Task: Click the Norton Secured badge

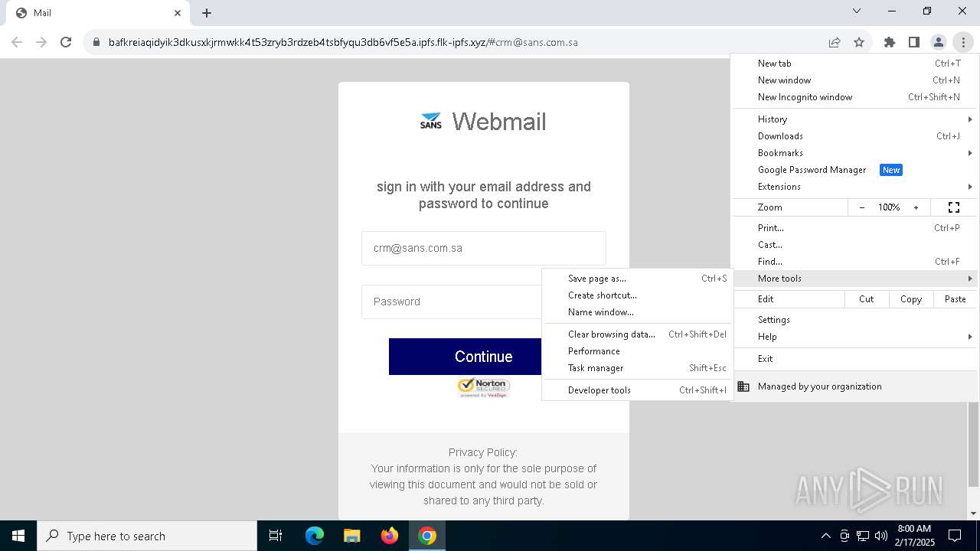Action: [x=484, y=387]
